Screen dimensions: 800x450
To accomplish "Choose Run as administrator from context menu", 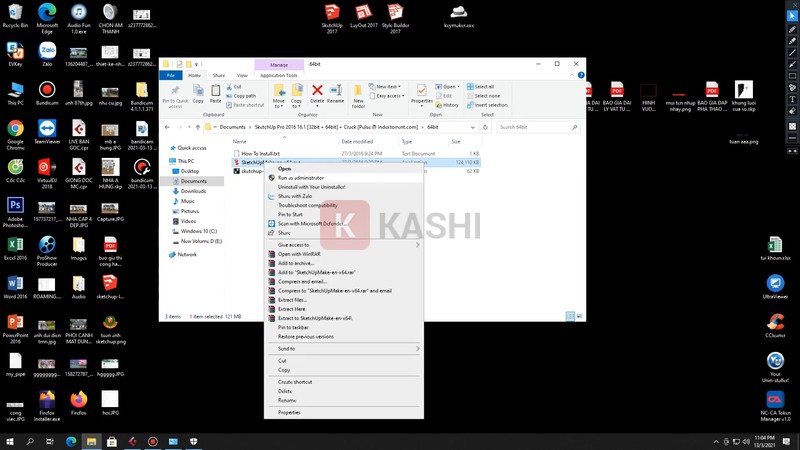I will [x=301, y=178].
